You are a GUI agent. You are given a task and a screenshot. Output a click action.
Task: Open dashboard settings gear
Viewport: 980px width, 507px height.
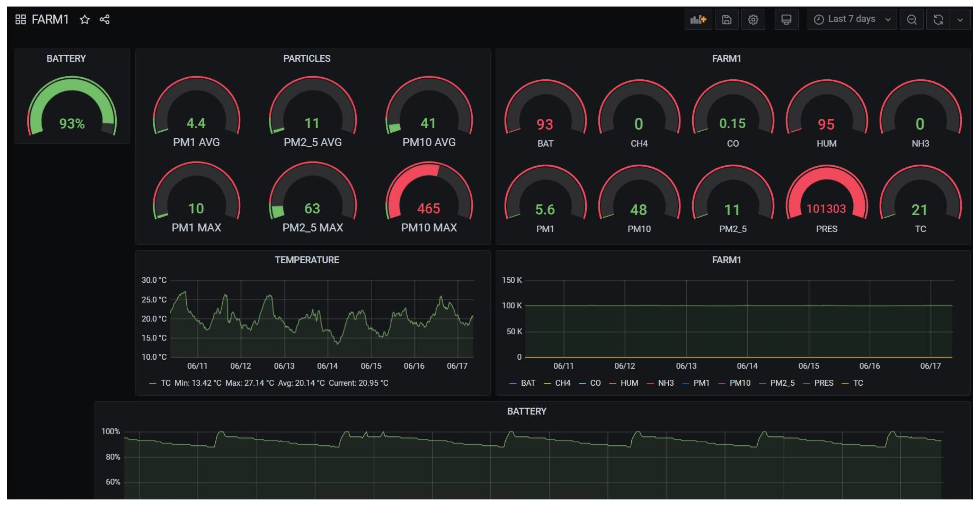pyautogui.click(x=753, y=19)
